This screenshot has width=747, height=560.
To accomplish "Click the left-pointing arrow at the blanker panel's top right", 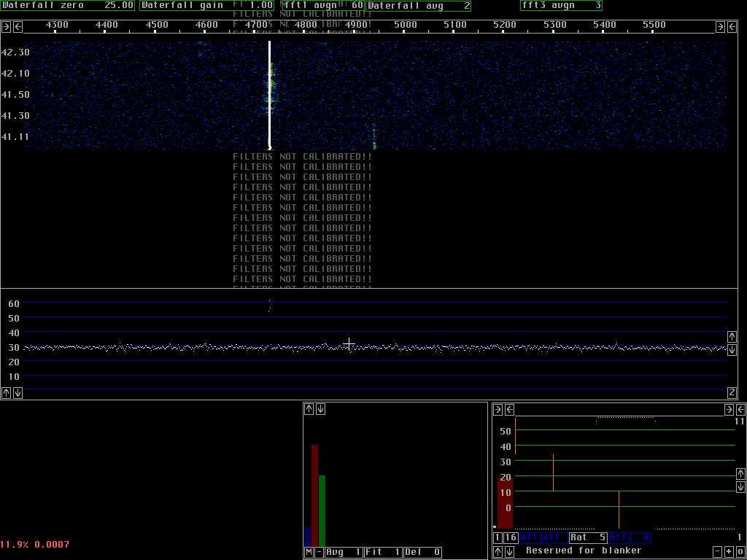I will 740,410.
